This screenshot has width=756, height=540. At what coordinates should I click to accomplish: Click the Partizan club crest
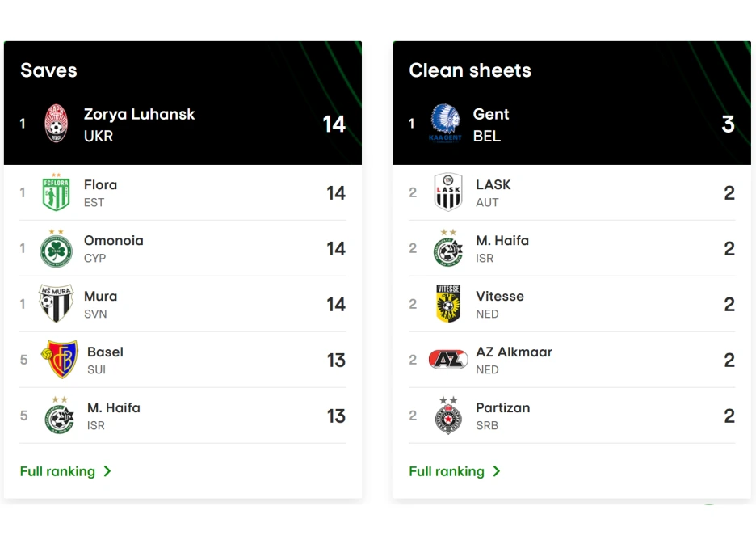click(447, 416)
